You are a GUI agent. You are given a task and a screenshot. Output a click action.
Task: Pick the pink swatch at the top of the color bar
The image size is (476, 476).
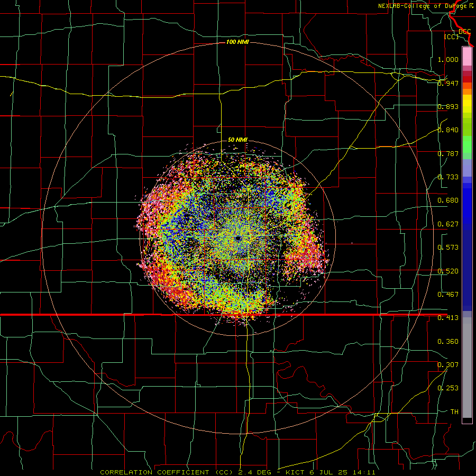467,56
